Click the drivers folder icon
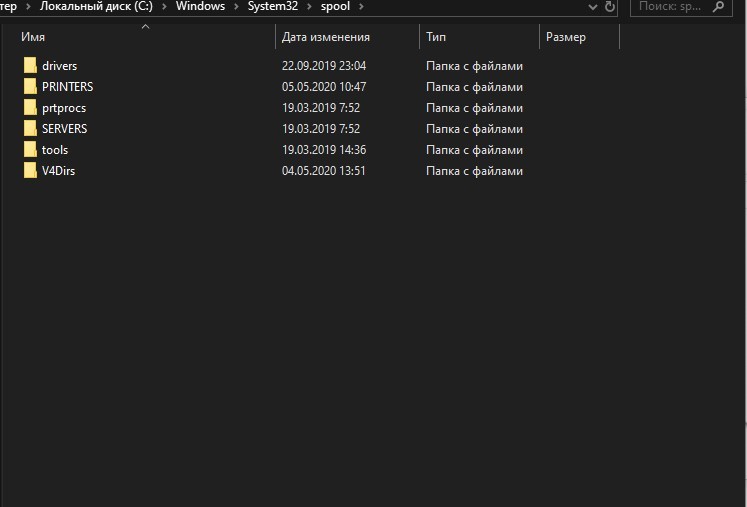This screenshot has width=747, height=507. tap(30, 66)
